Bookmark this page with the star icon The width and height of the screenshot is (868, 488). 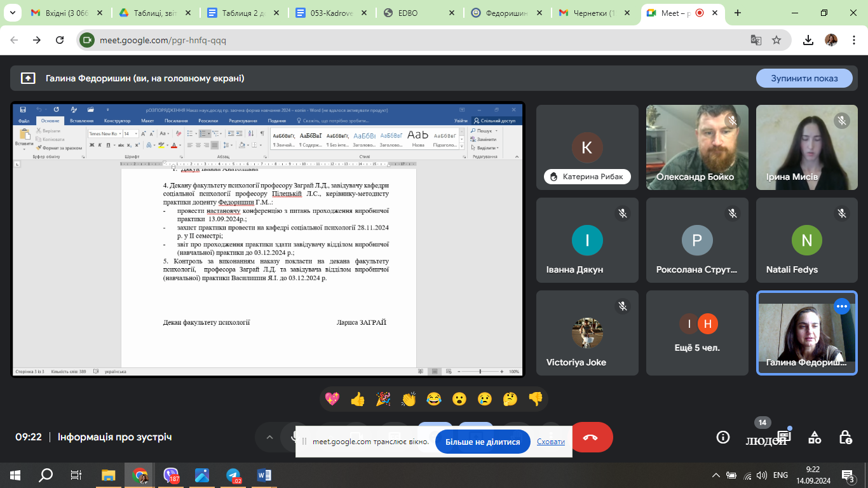tap(776, 40)
